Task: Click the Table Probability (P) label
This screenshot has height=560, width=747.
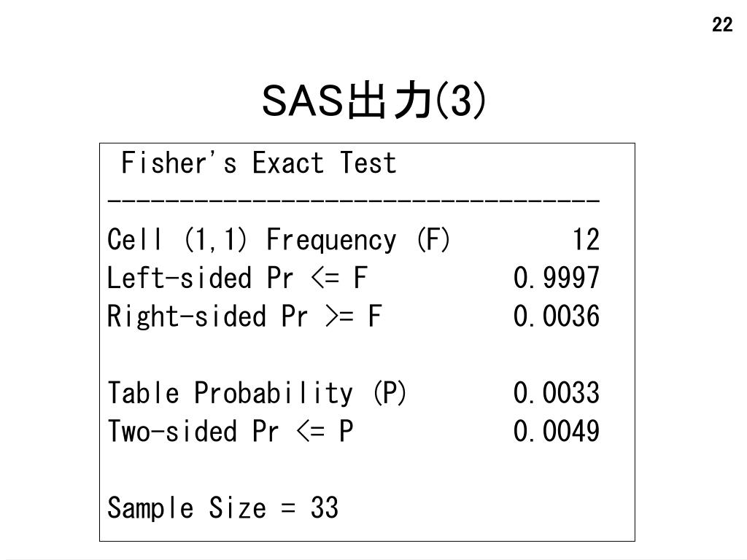Action: coord(257,393)
